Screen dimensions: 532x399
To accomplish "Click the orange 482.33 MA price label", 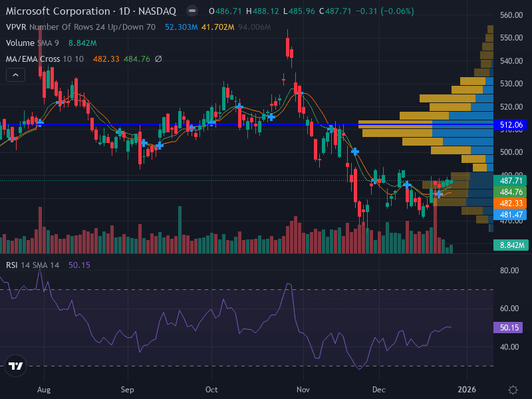I will [510, 203].
